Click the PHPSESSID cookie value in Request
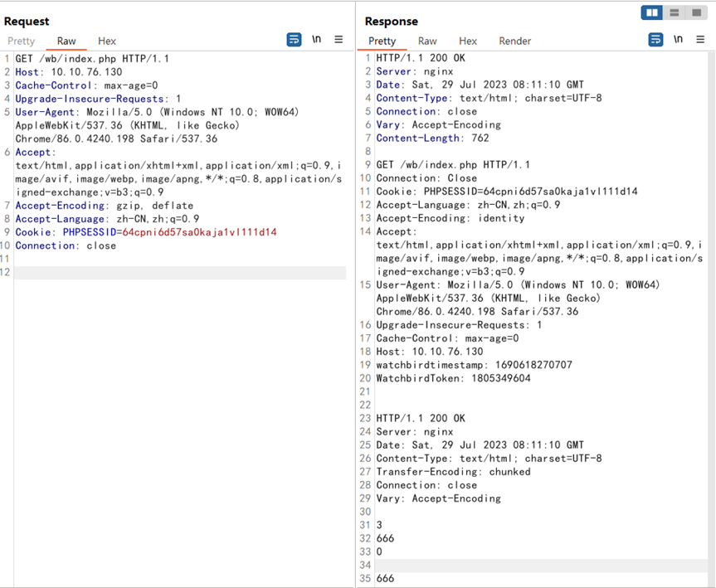This screenshot has height=588, width=716. [x=199, y=232]
